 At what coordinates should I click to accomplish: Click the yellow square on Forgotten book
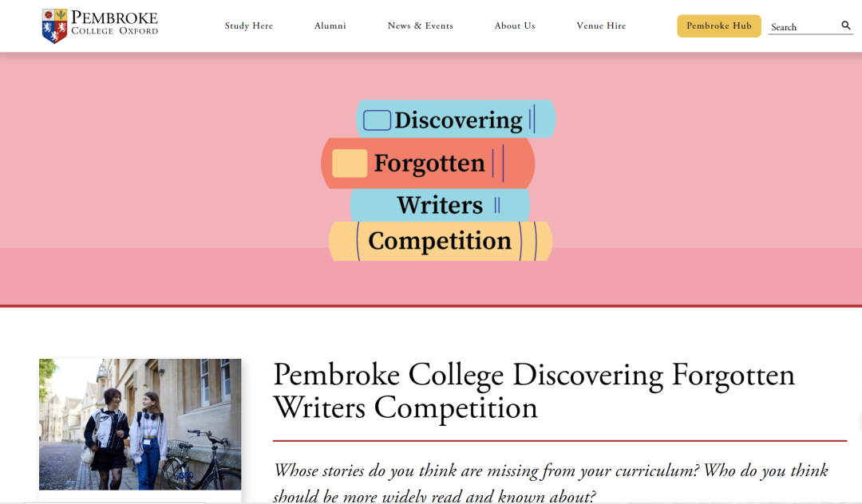350,163
